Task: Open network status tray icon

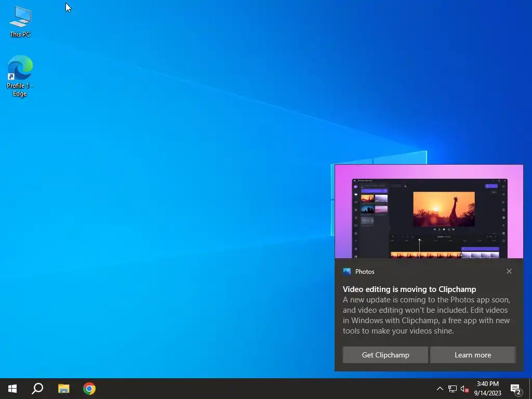Action: point(453,389)
